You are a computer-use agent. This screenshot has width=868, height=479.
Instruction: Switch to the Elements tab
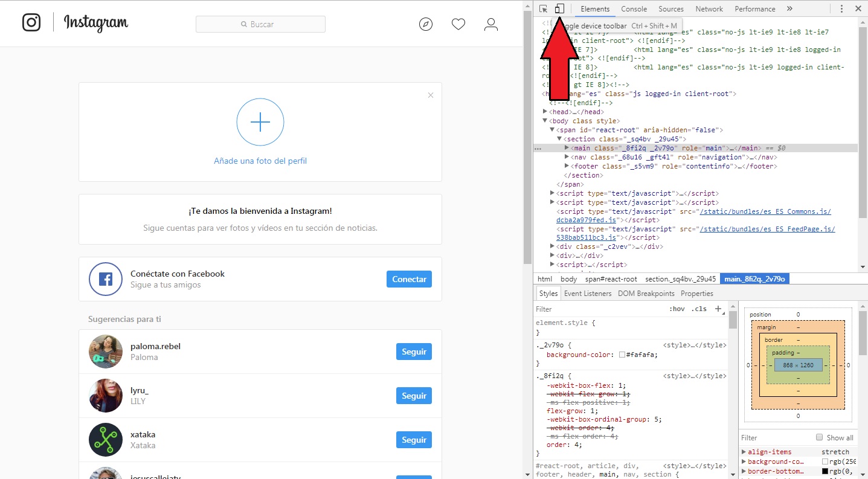click(x=595, y=9)
